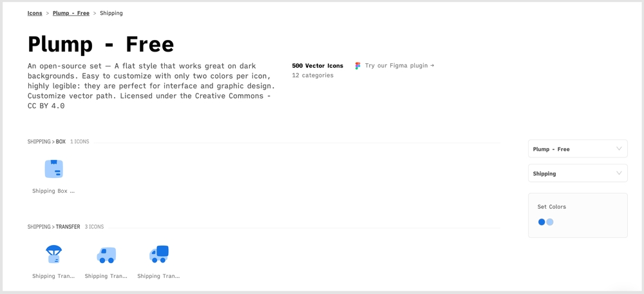
Task: Click the label under cargo truck icon
Action: (x=159, y=277)
